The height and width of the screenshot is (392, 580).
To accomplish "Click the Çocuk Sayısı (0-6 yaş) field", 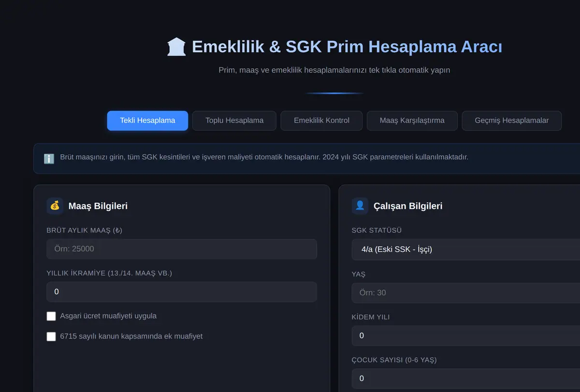I will click(466, 378).
